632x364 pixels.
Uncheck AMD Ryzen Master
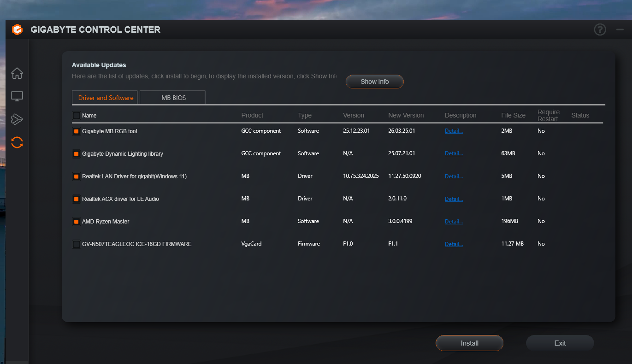(76, 222)
